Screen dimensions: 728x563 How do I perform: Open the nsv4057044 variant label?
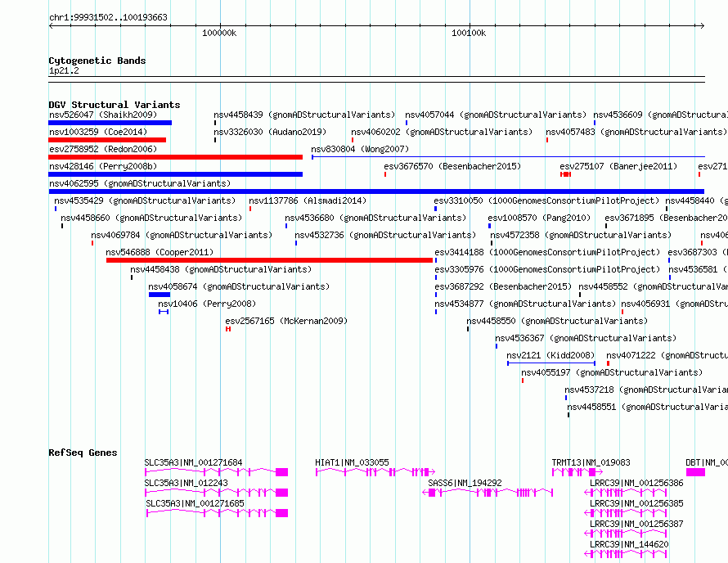(496, 115)
